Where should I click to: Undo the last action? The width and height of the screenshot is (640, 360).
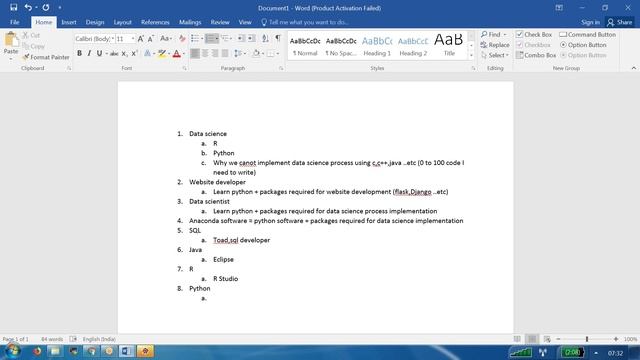28,7
